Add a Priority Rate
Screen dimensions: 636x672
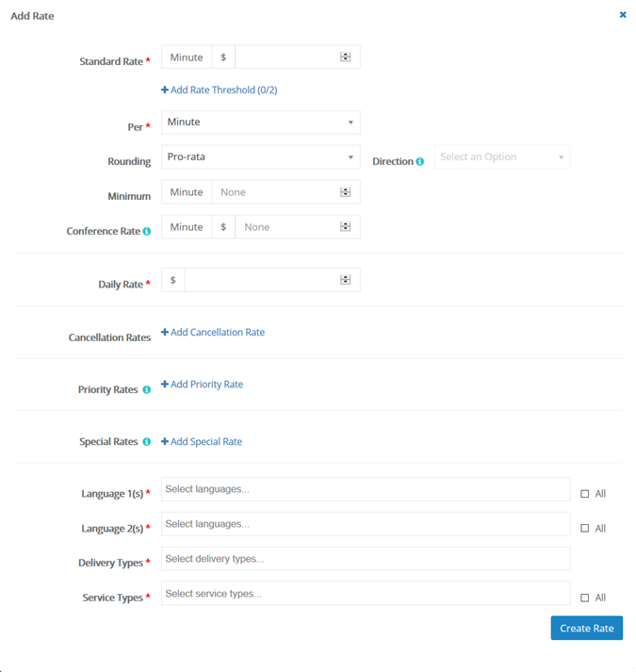[x=203, y=385]
